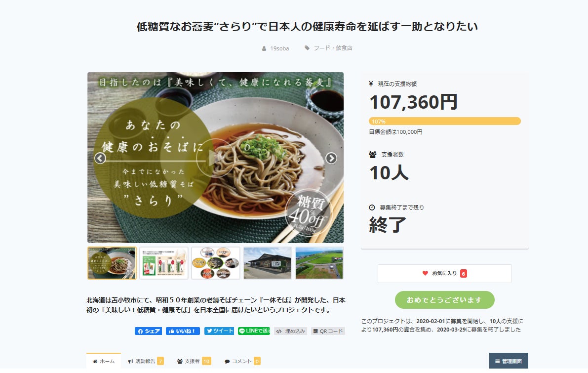
Task: Click the おめでとうございます green button
Action: 444,300
